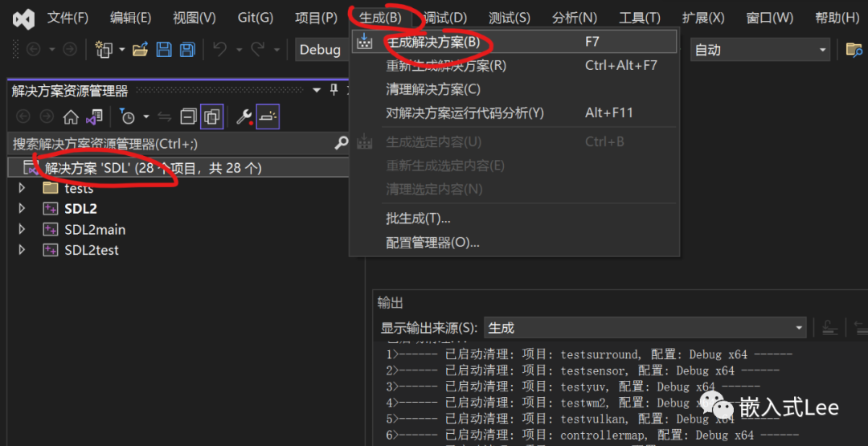Open the 测试(S) menu
Viewport: 868px width, 446px height.
509,18
